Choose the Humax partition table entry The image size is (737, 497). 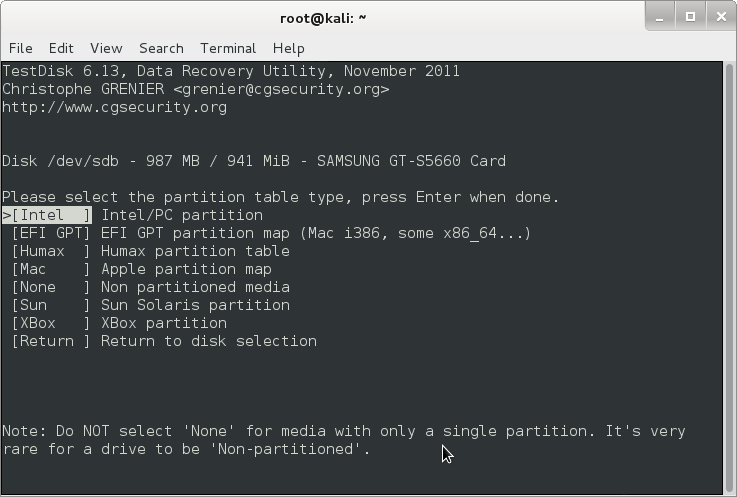[x=150, y=251]
